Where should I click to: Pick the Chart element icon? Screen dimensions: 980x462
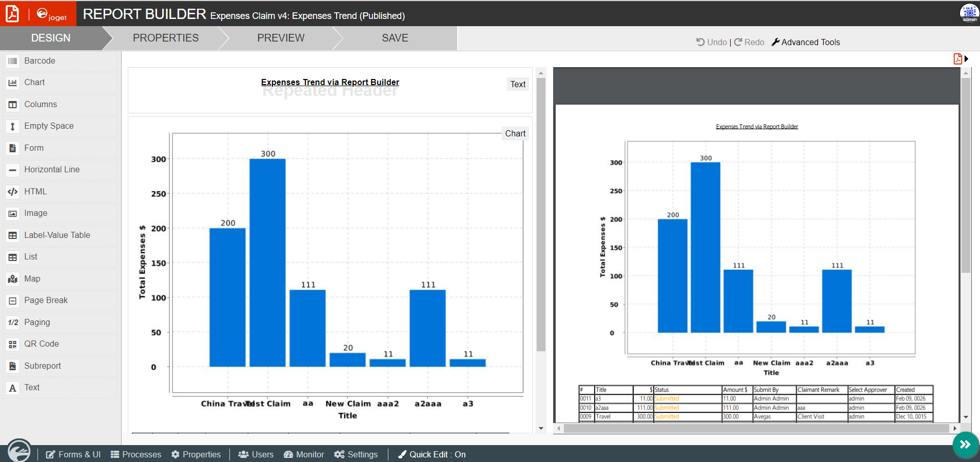(x=13, y=83)
